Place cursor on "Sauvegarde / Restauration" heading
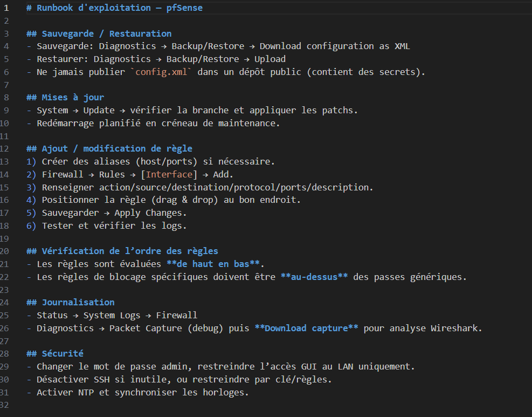Image resolution: width=532 pixels, height=417 pixels. 106,33
